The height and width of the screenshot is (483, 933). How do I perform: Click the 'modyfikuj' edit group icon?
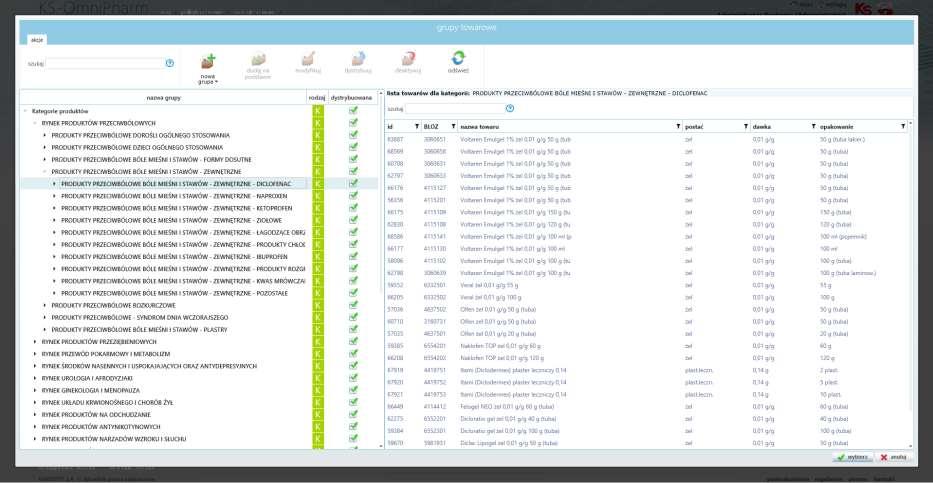308,59
